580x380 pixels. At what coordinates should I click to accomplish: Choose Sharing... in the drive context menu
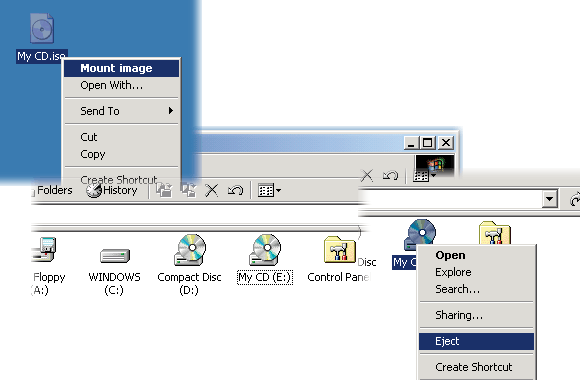(476, 315)
